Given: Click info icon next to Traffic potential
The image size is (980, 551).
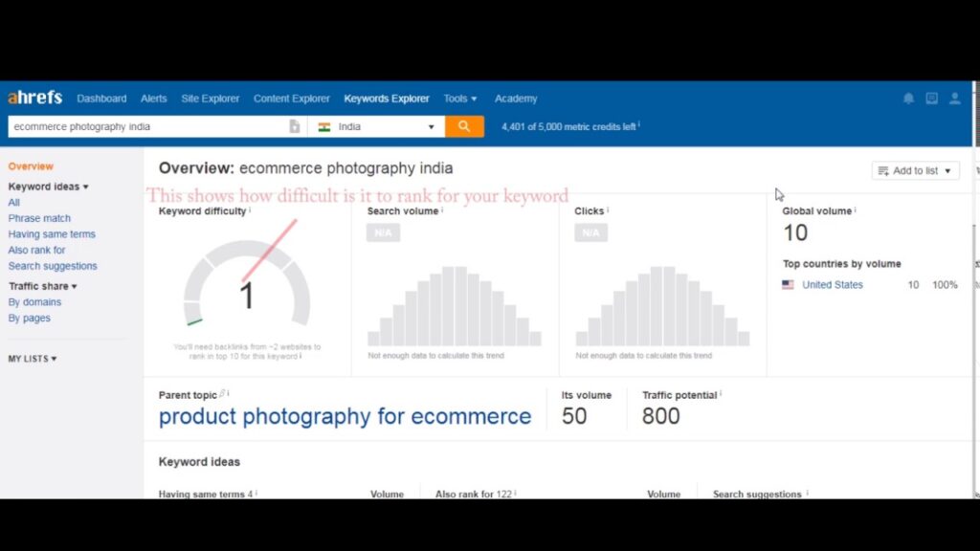Looking at the screenshot, I should pyautogui.click(x=721, y=393).
